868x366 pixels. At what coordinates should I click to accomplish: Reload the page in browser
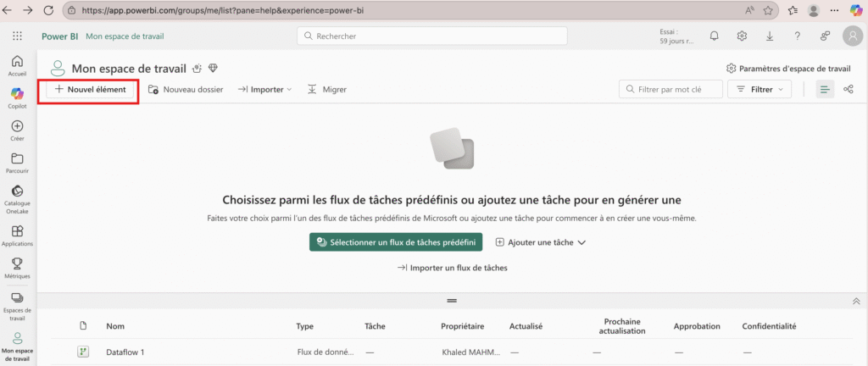point(48,10)
